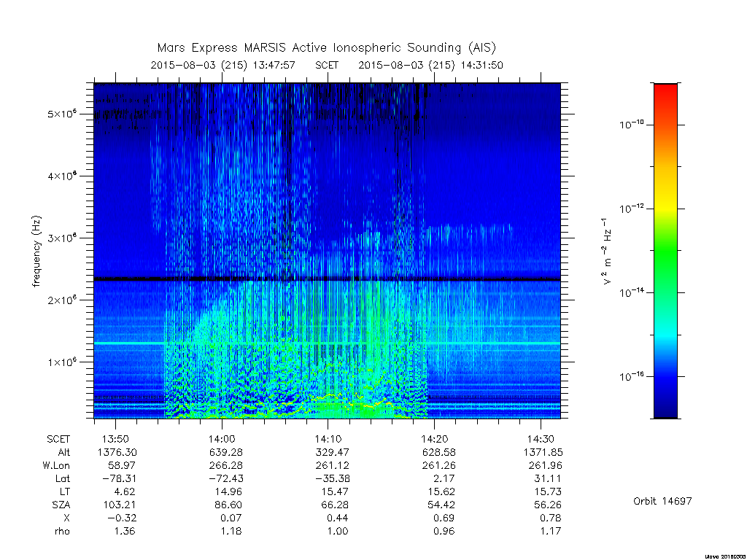Click the 14:00 SCET time tick label
747x560 pixels.
(222, 439)
